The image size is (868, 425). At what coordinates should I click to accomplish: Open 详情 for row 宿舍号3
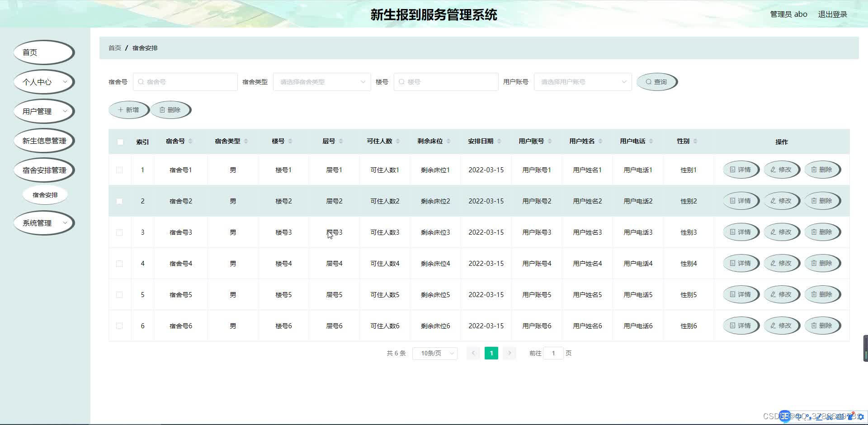741,232
